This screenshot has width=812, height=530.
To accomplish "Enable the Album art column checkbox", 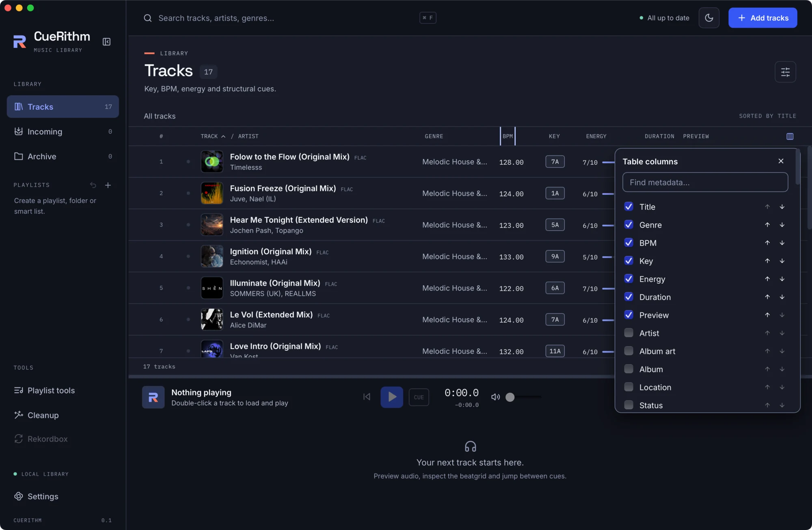I will (x=628, y=351).
